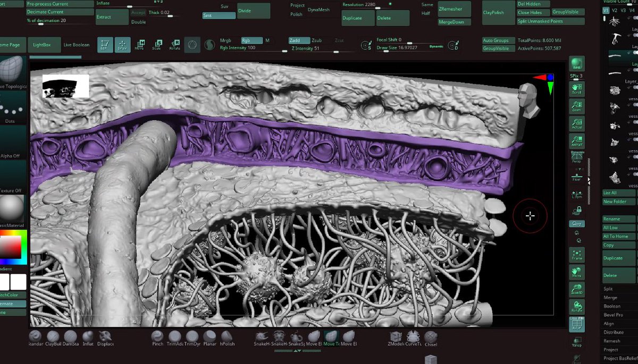The image size is (638, 364).
Task: Open the Texture Off picker
Action: click(12, 177)
